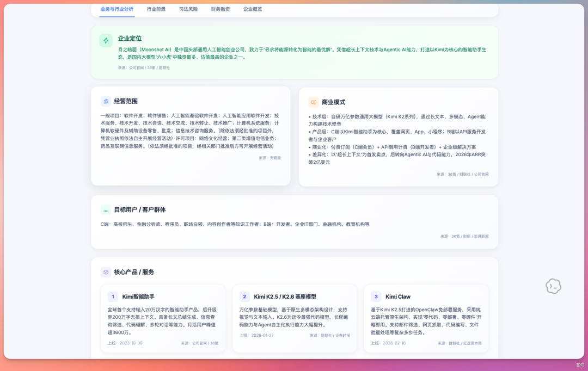Image resolution: width=588 pixels, height=371 pixels.
Task: Open the Kimi Claw product card title
Action: [x=398, y=296]
